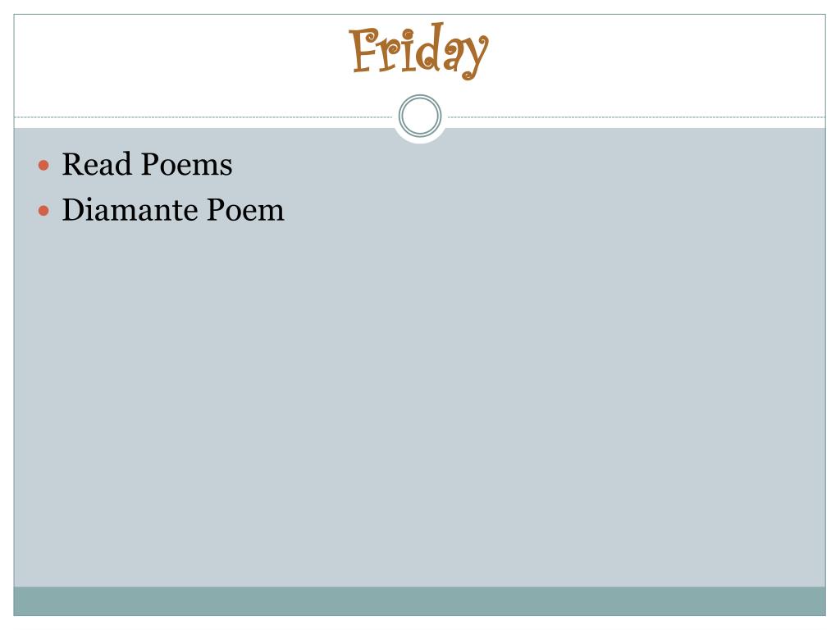Click the circle ornament below the title
This screenshot has width=840, height=630.
[420, 116]
